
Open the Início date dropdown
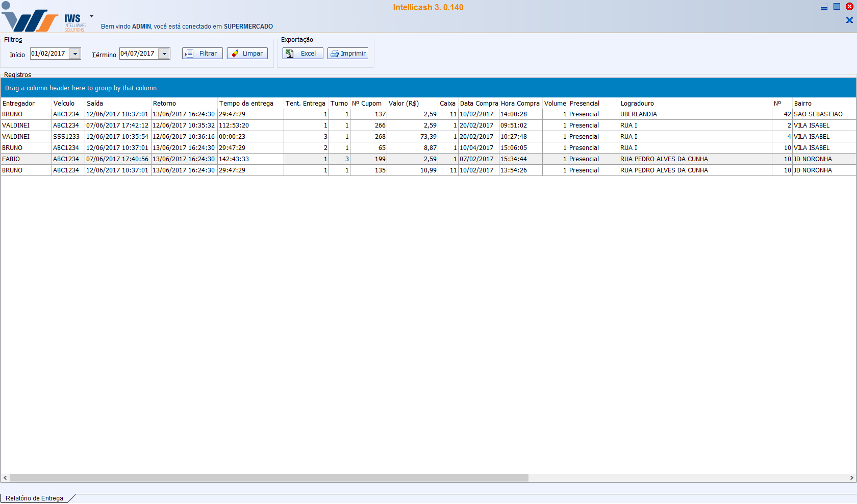coord(75,54)
